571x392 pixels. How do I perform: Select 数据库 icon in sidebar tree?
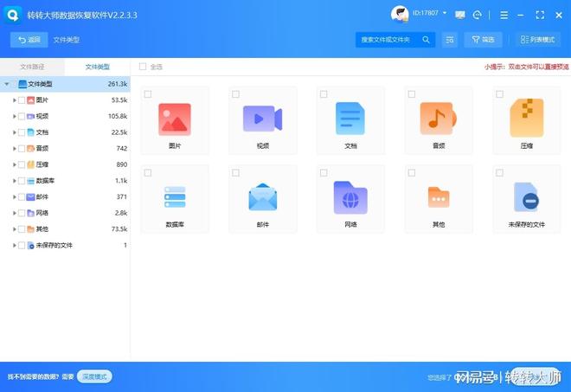tap(31, 181)
